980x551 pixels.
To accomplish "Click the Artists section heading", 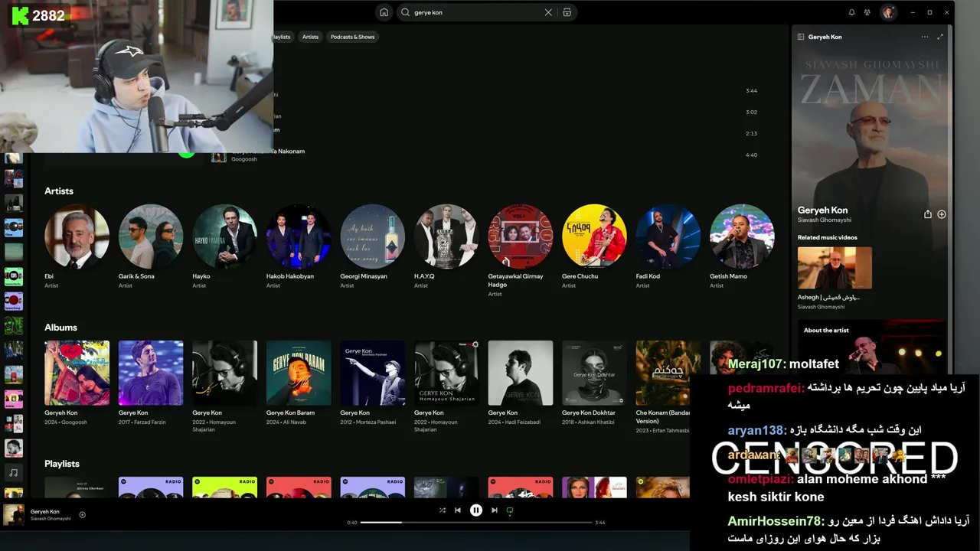I will tap(59, 191).
